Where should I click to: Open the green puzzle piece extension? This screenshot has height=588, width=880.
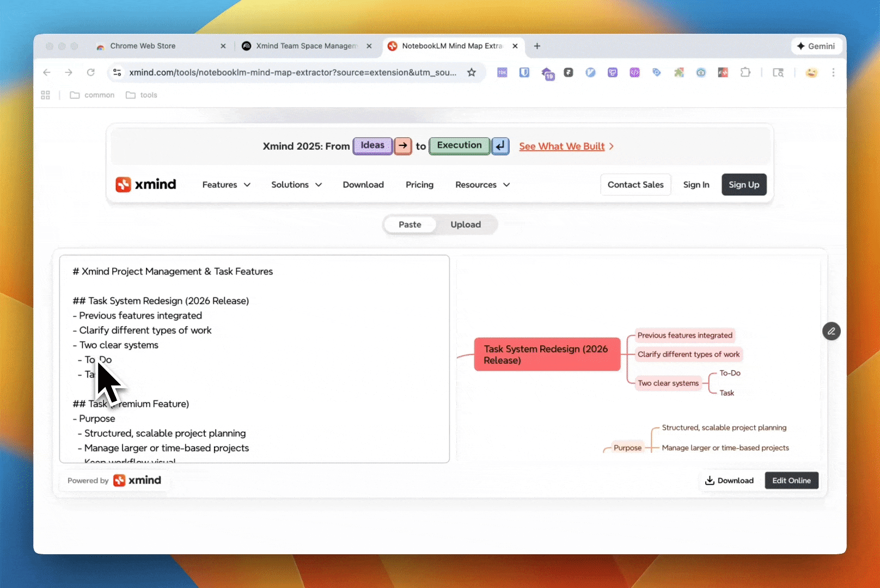point(679,72)
